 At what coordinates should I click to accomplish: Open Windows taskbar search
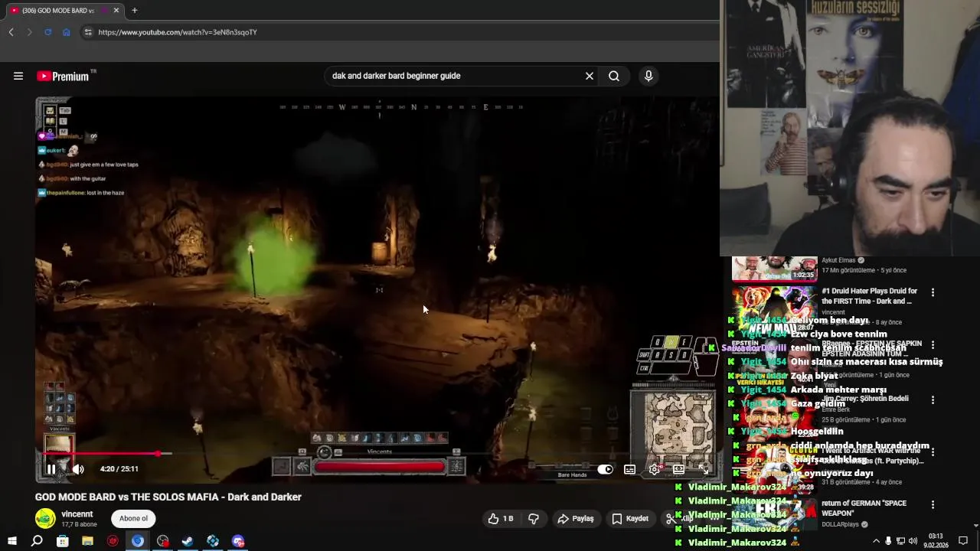(37, 541)
